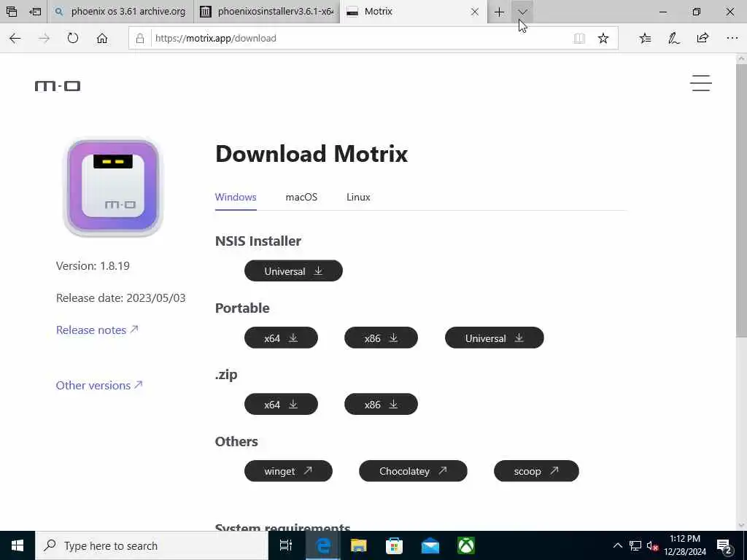Click the taskbar search box
The image size is (747, 560).
tap(152, 545)
